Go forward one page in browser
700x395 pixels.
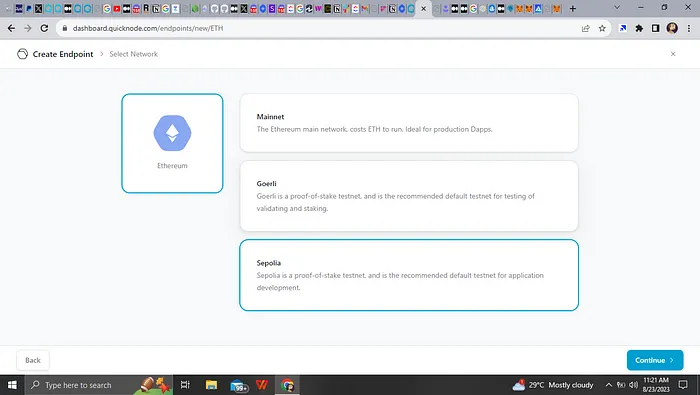point(28,28)
